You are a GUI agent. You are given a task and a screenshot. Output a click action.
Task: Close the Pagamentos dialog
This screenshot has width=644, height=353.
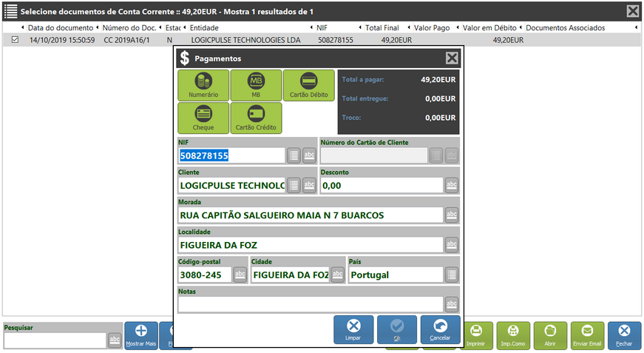pos(452,58)
